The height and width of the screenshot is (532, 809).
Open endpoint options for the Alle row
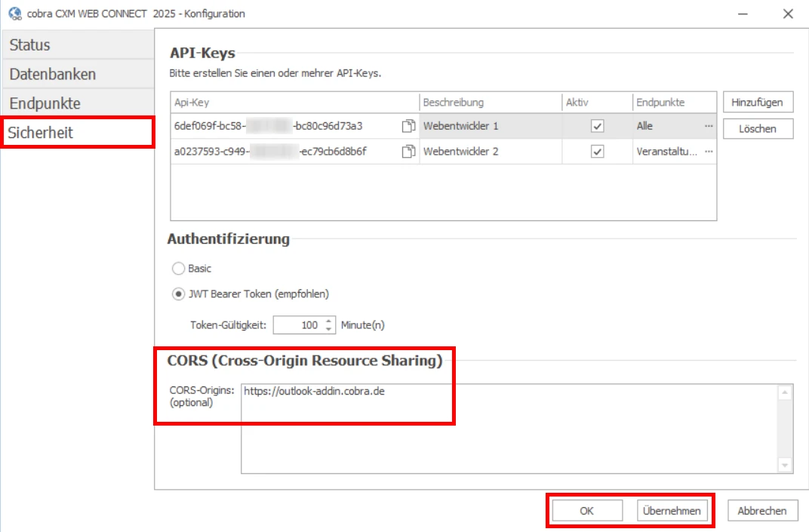pos(709,126)
